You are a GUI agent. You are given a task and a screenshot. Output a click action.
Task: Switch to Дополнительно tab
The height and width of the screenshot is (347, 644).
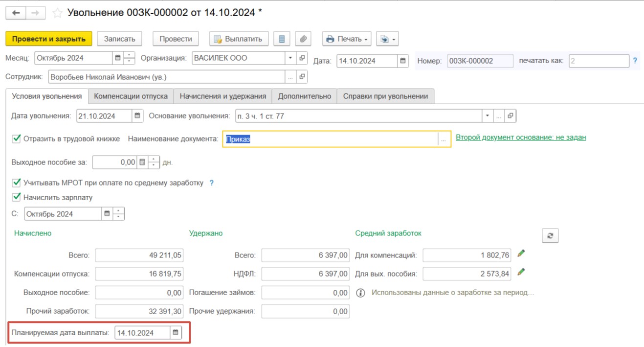[305, 96]
